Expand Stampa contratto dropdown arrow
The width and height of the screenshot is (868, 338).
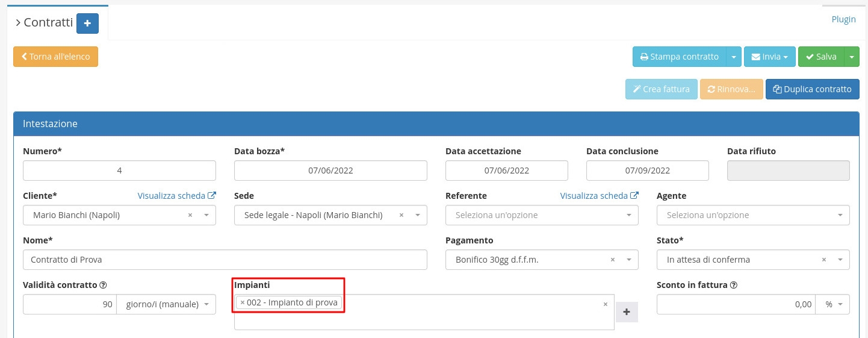tap(733, 57)
